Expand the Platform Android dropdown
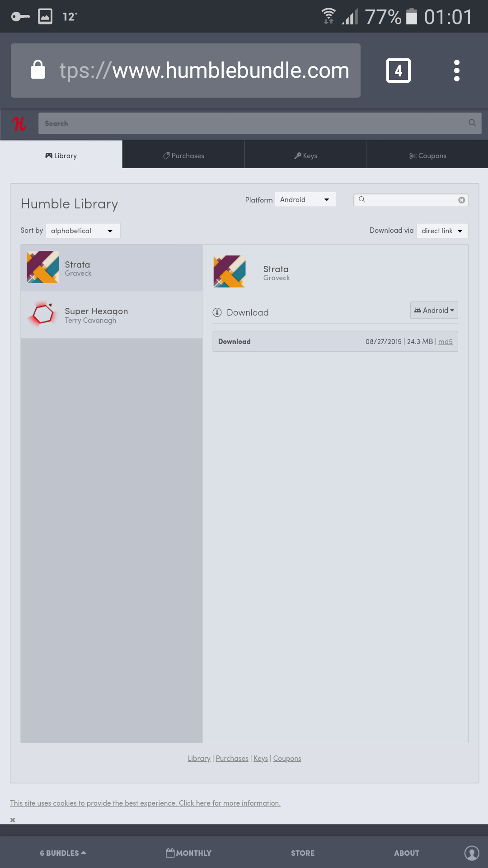 point(305,200)
